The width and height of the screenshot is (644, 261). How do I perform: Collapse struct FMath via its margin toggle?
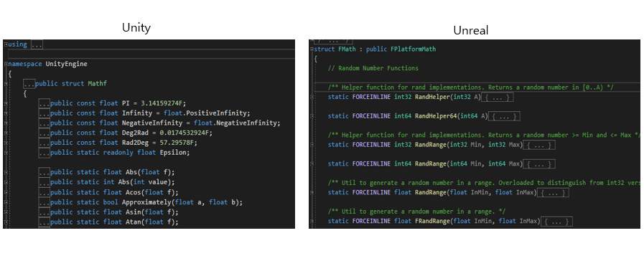coord(312,49)
